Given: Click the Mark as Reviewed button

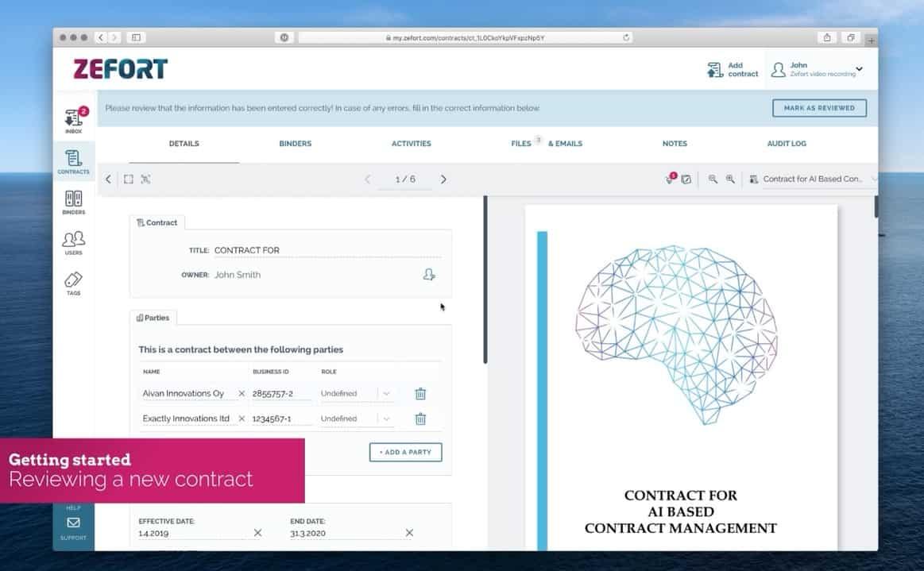Looking at the screenshot, I should (x=819, y=108).
